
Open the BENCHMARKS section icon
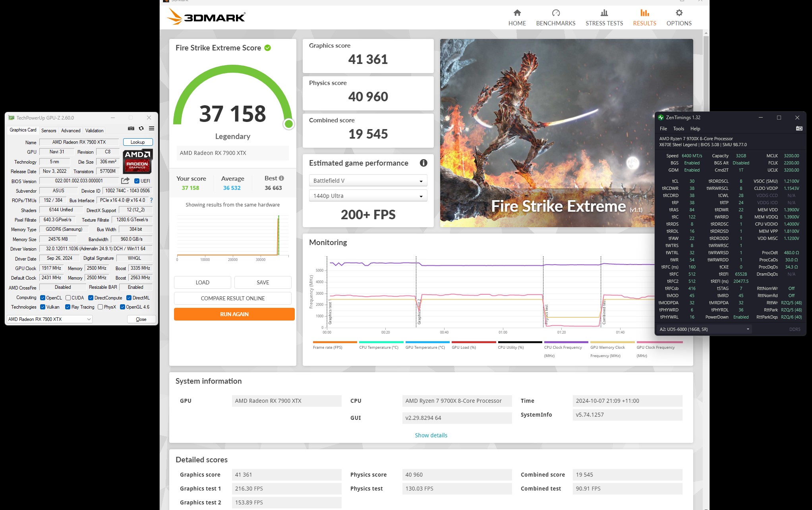[x=555, y=14]
